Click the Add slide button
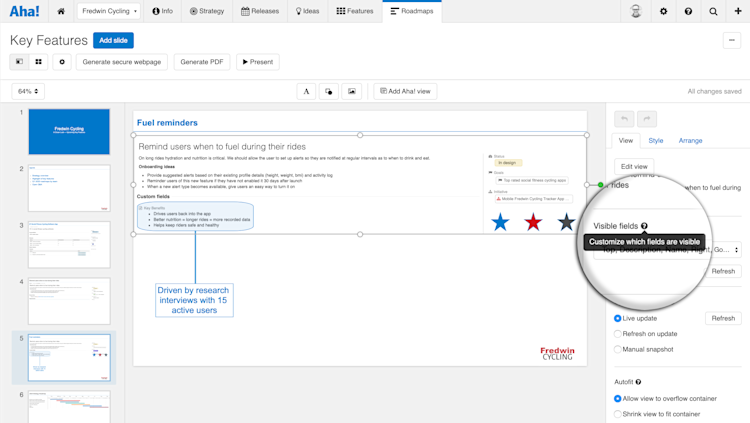The height and width of the screenshot is (423, 750). (113, 40)
